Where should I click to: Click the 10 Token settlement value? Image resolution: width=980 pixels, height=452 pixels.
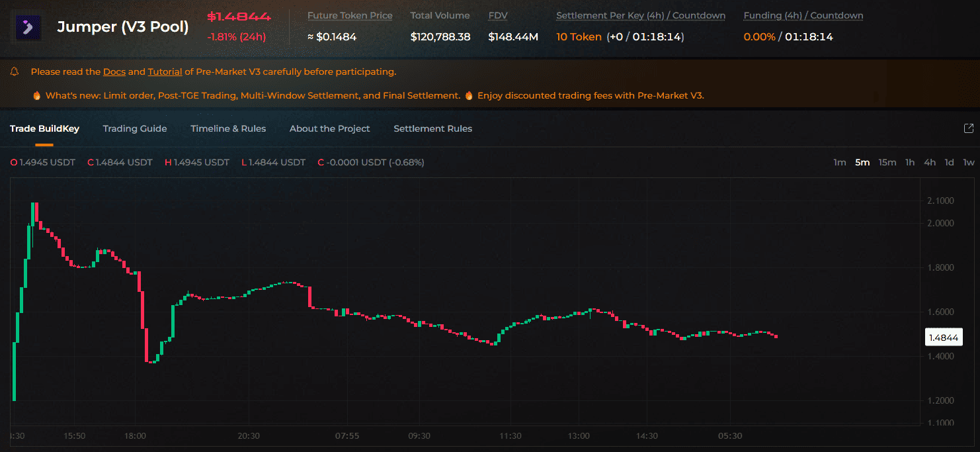point(579,36)
